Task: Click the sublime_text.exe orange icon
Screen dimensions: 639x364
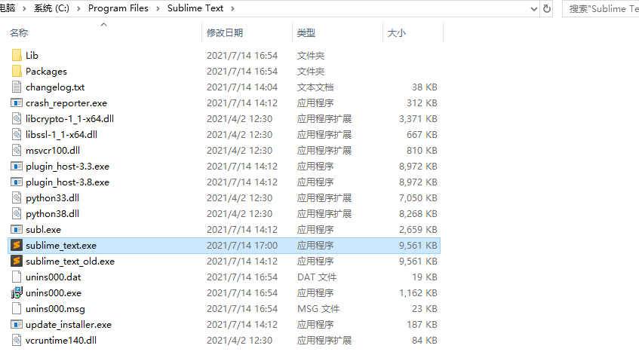Action: [17, 246]
